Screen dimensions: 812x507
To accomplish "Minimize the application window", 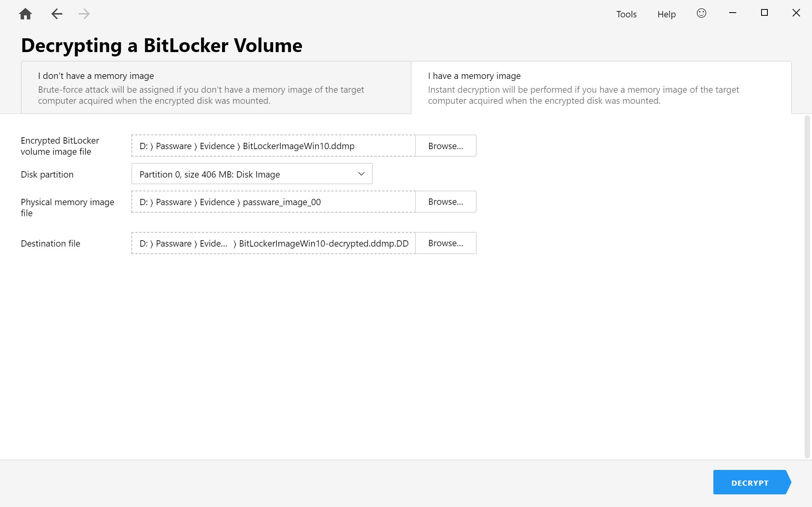I will click(x=733, y=13).
